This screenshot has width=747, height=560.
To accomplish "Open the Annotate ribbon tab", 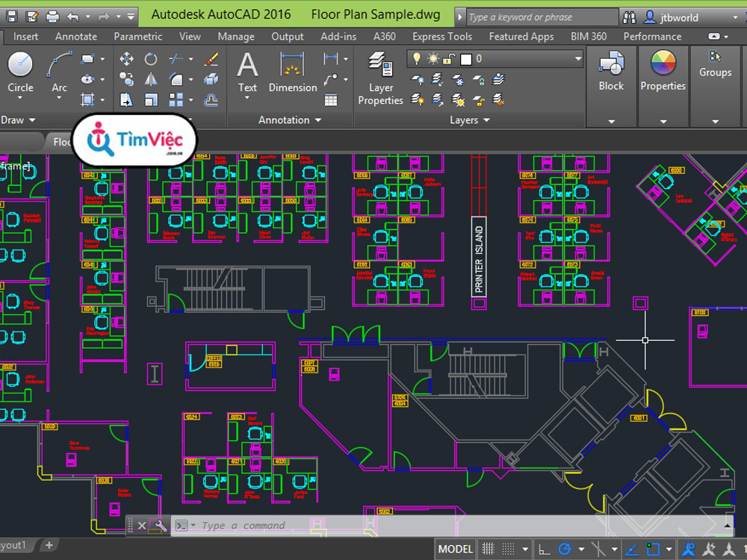I will [x=76, y=37].
